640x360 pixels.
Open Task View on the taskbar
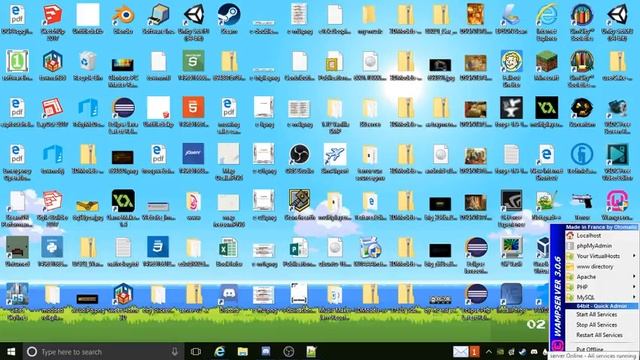196,351
